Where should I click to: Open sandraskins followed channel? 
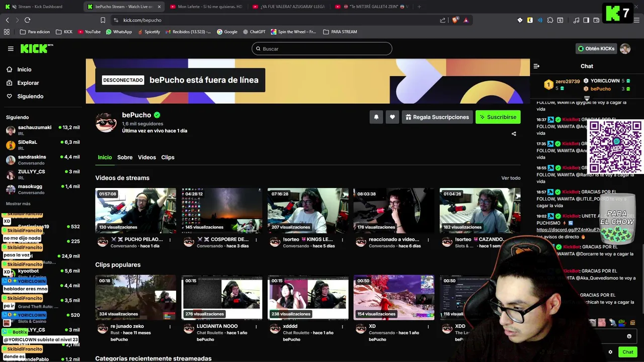[x=43, y=160]
